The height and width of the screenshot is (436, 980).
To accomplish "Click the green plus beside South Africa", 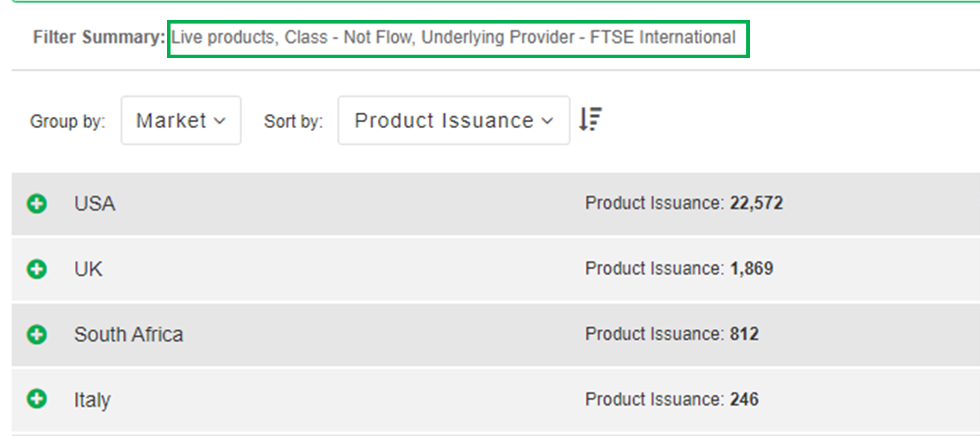I will click(37, 334).
